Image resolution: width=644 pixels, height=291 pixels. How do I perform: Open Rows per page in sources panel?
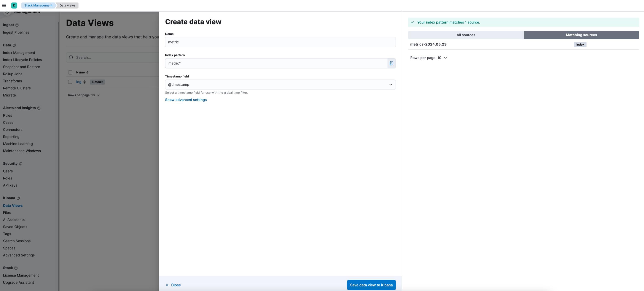tap(429, 58)
